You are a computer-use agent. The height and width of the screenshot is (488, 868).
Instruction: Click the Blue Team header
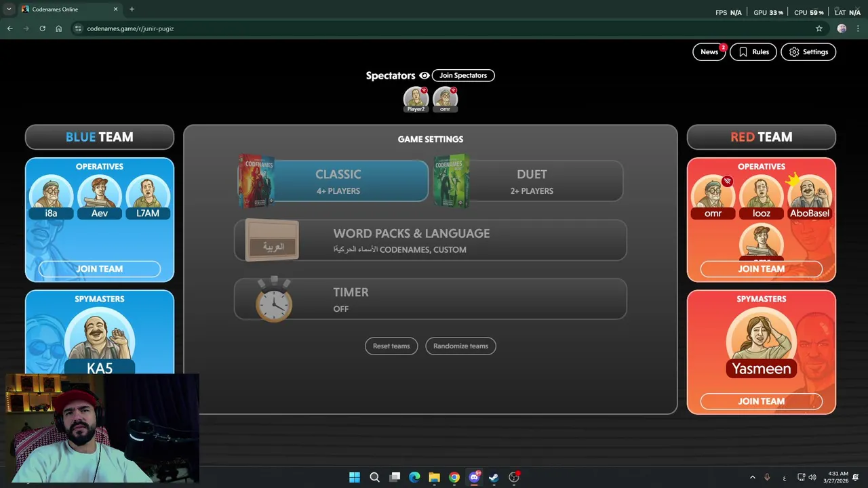click(x=100, y=137)
